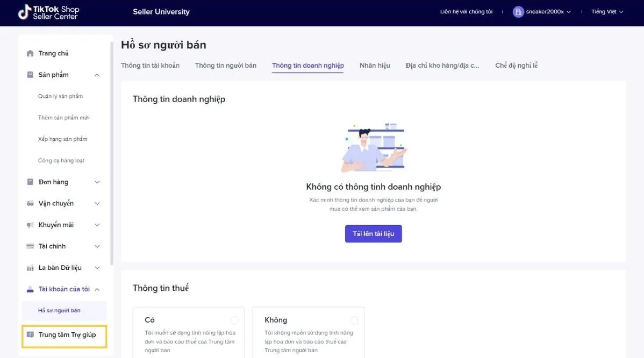The width and height of the screenshot is (644, 358).
Task: Expand the Tài chính menu chevron
Action: pos(97,246)
